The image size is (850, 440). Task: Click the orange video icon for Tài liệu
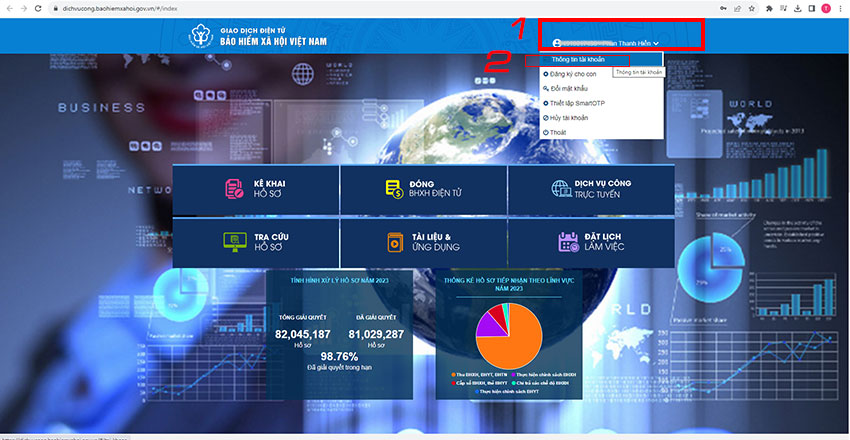(395, 243)
